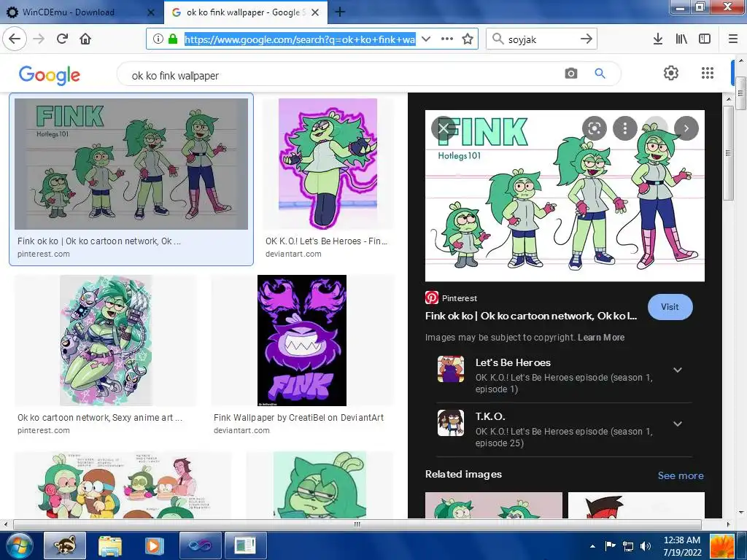Viewport: 747px width, 560px height.
Task: Open page actions three-dot menu
Action: click(x=447, y=39)
